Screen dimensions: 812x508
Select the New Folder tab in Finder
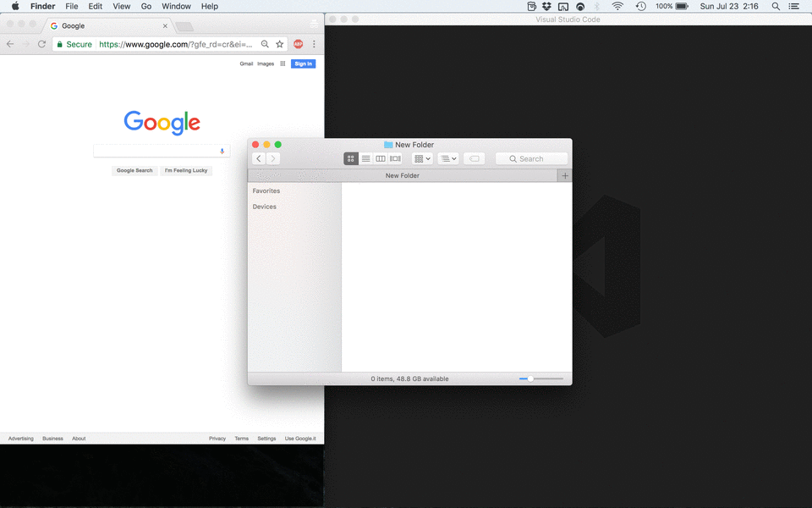point(403,176)
